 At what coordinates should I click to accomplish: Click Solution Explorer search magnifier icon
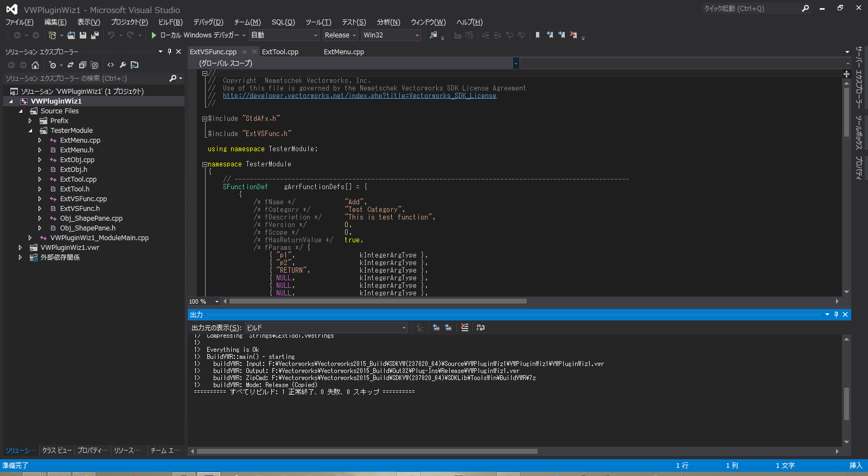(x=173, y=79)
